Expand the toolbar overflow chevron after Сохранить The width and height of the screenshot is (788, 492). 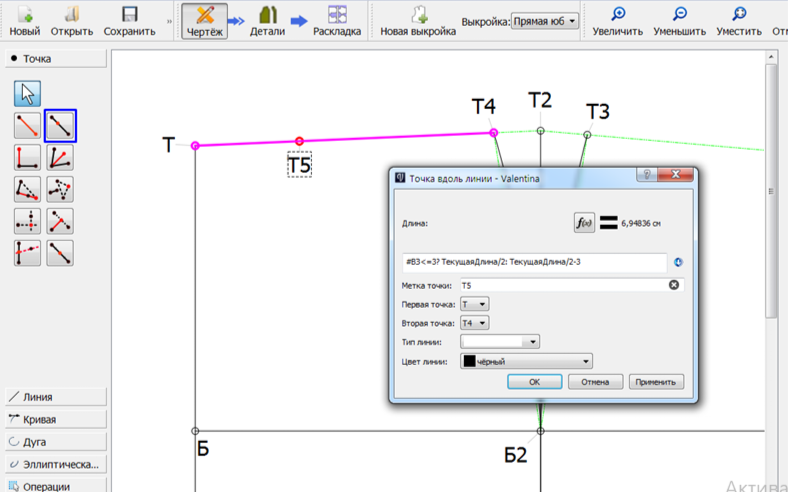tap(169, 21)
